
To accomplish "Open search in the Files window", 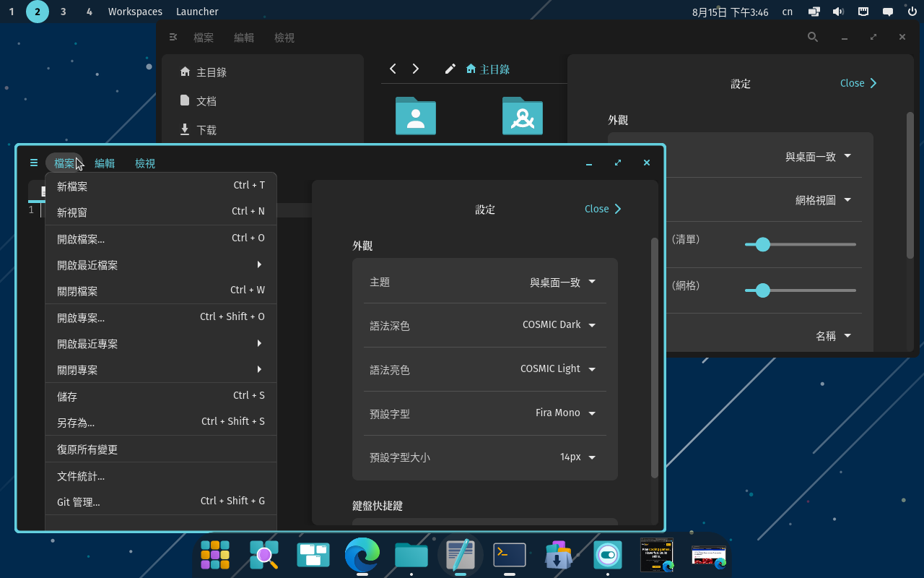I will tap(812, 37).
